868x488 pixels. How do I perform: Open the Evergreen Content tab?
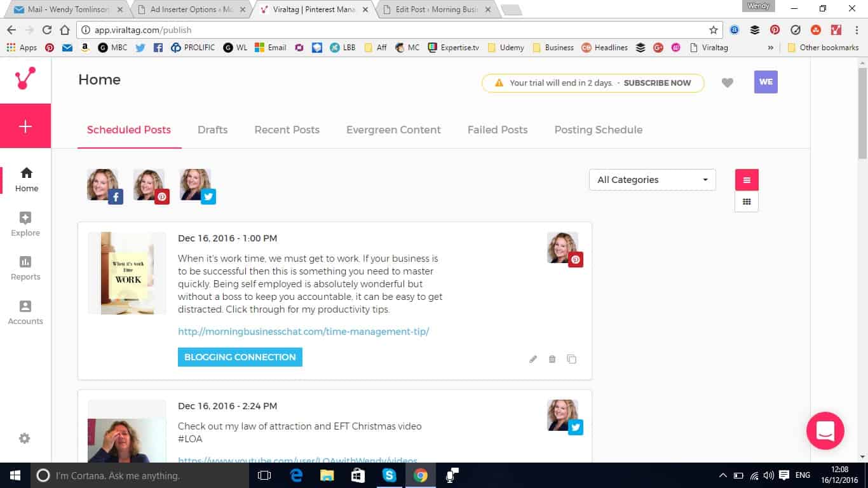pos(393,130)
